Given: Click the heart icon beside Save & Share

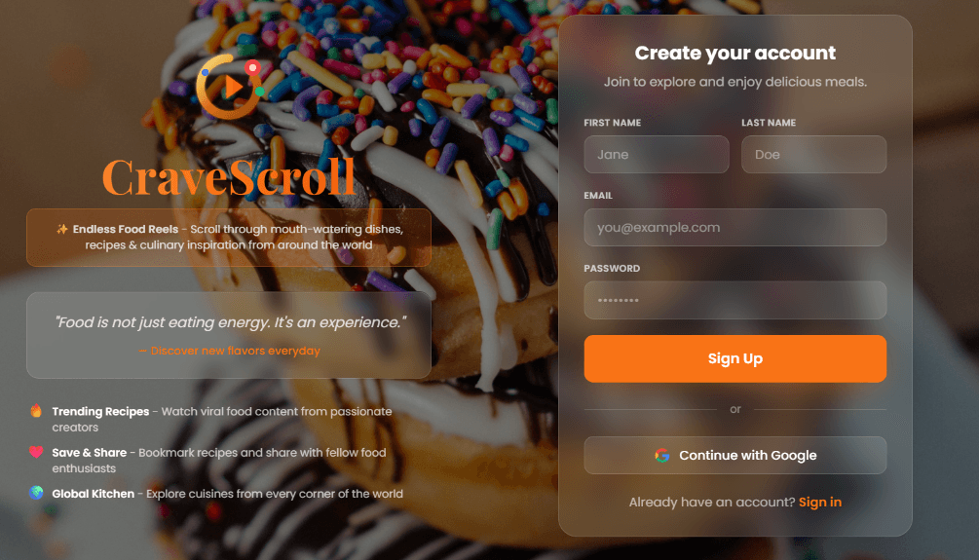Looking at the screenshot, I should click(36, 452).
